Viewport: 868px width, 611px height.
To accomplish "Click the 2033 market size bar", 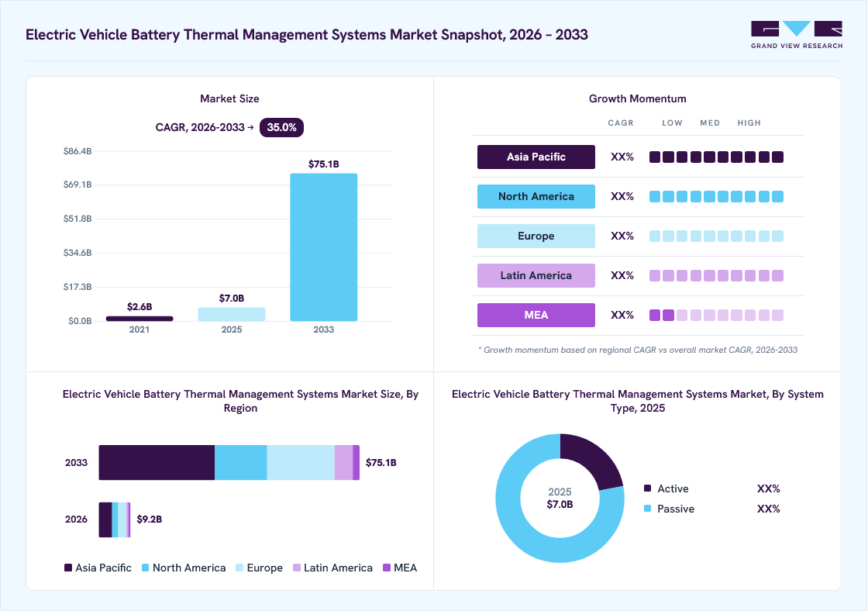I will coord(324,247).
